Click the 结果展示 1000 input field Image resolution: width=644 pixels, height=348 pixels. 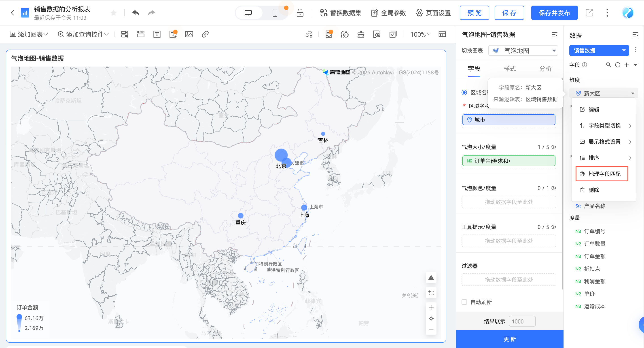pos(522,321)
